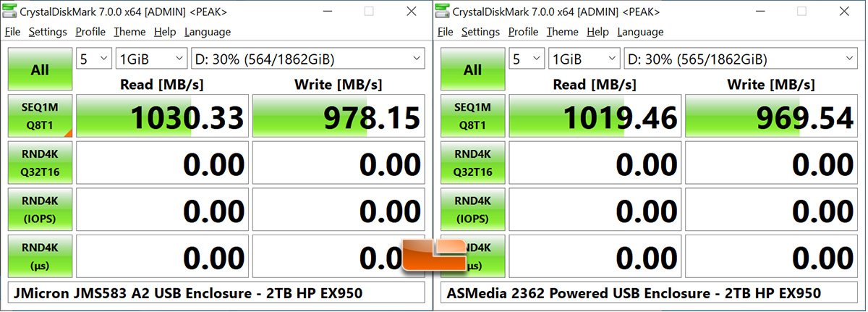868x312 pixels.
Task: Open Theme menu in right window
Action: coord(562,32)
